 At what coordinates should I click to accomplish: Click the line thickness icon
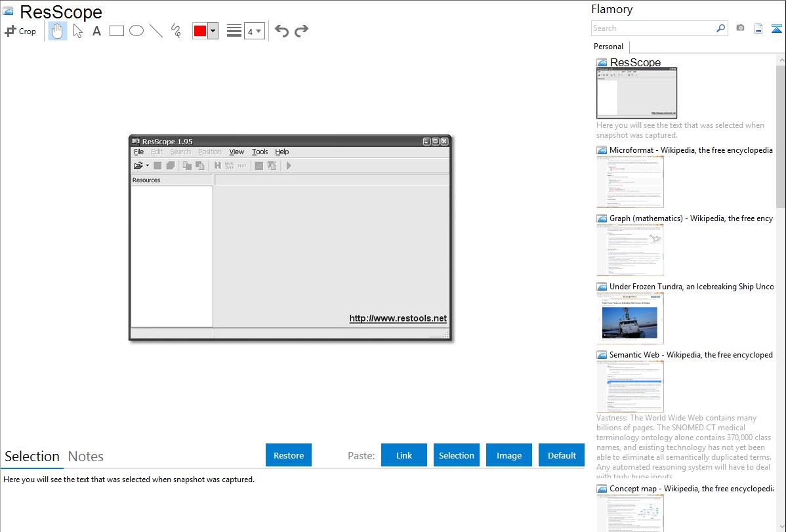point(234,31)
